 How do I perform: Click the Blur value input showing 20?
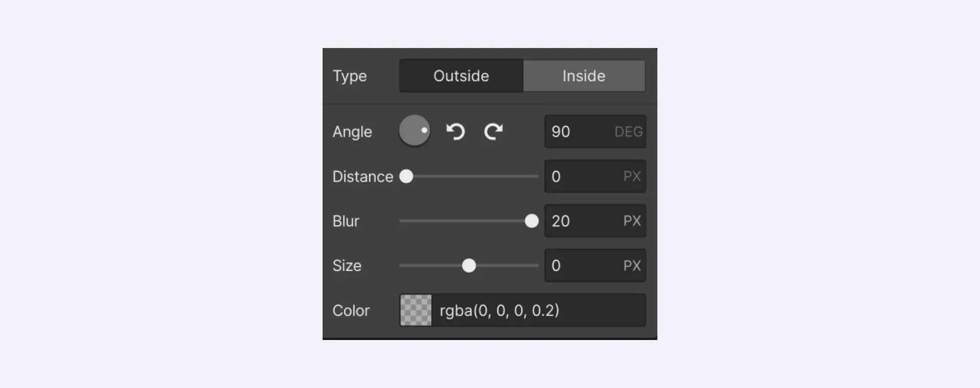click(x=595, y=221)
